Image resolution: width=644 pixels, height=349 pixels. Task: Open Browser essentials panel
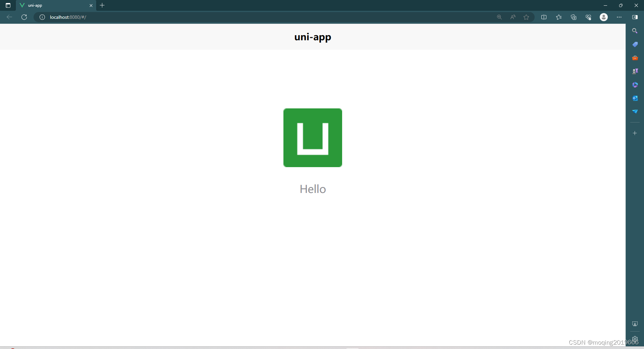click(588, 17)
